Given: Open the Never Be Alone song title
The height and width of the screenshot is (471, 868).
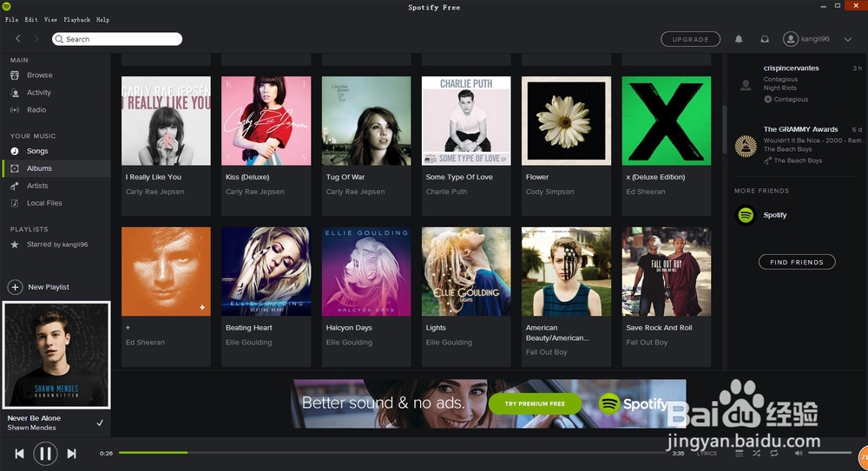Looking at the screenshot, I should point(35,418).
